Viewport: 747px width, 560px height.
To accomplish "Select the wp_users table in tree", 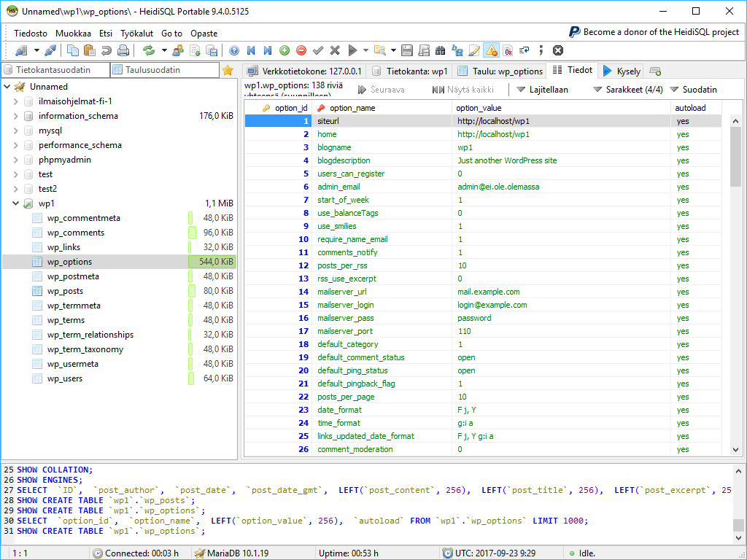I will pyautogui.click(x=65, y=378).
